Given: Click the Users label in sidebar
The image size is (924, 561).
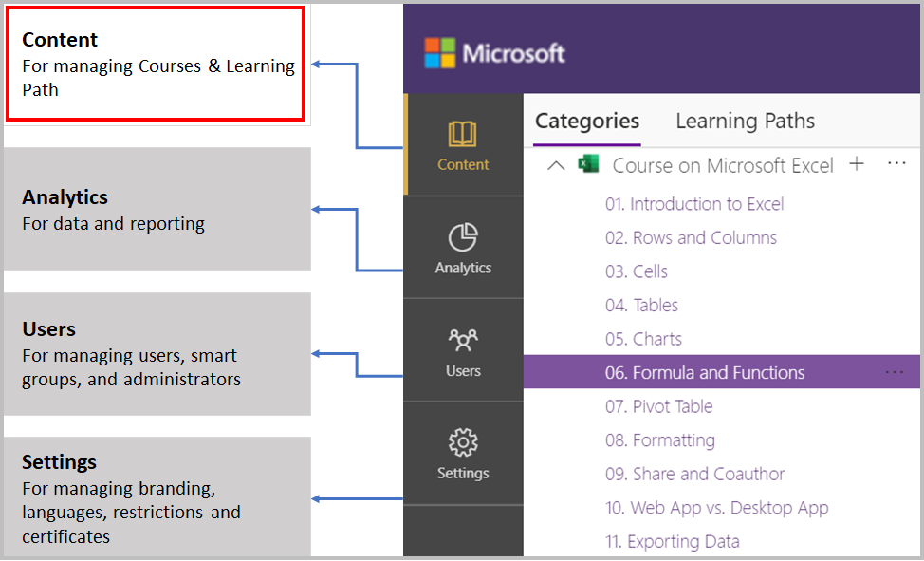Looking at the screenshot, I should coord(463,371).
